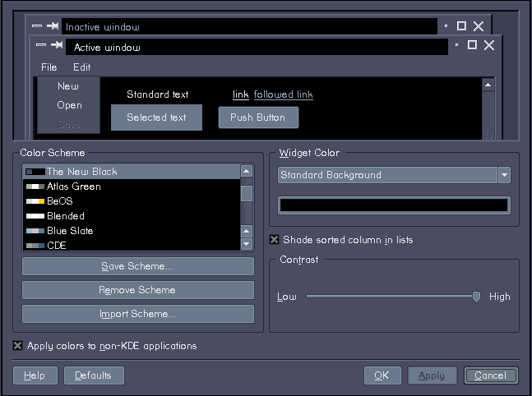Click the preview window scroll-up arrow
532x396 pixels.
488,85
